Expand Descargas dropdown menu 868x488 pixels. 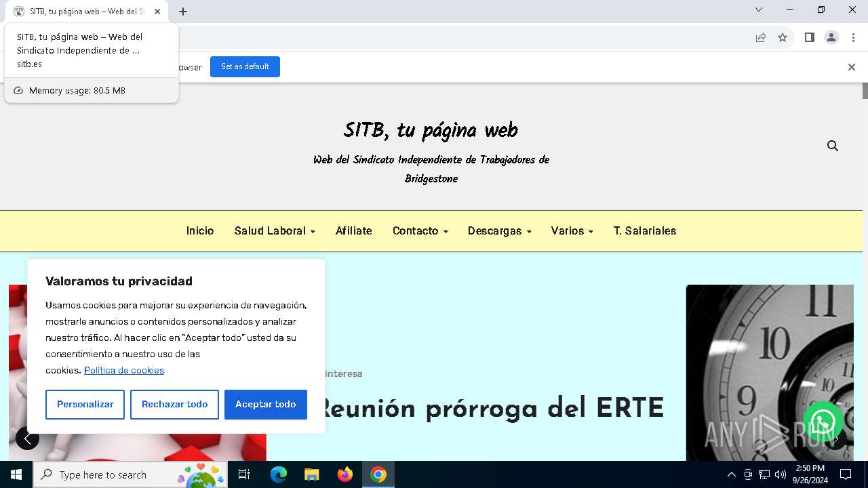coord(499,231)
